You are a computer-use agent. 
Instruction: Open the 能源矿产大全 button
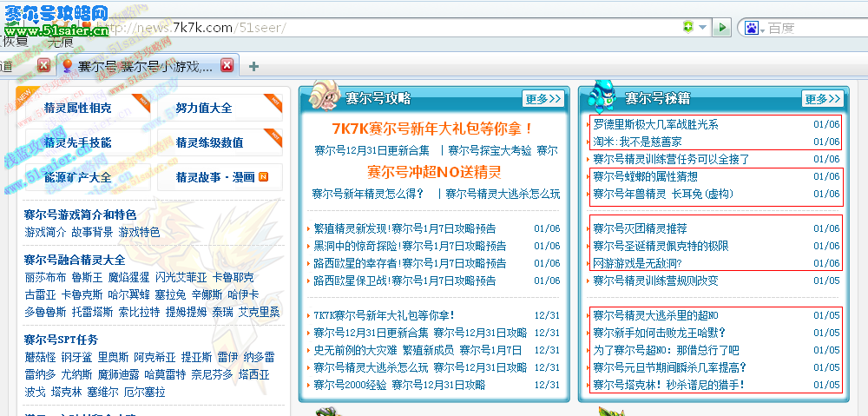pyautogui.click(x=88, y=177)
